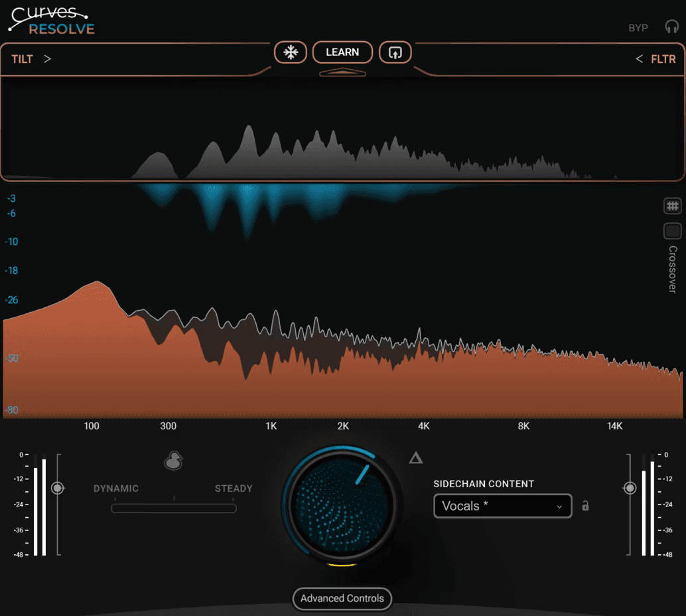This screenshot has height=616, width=686.
Task: Click the small handle under LEARN
Action: point(342,72)
